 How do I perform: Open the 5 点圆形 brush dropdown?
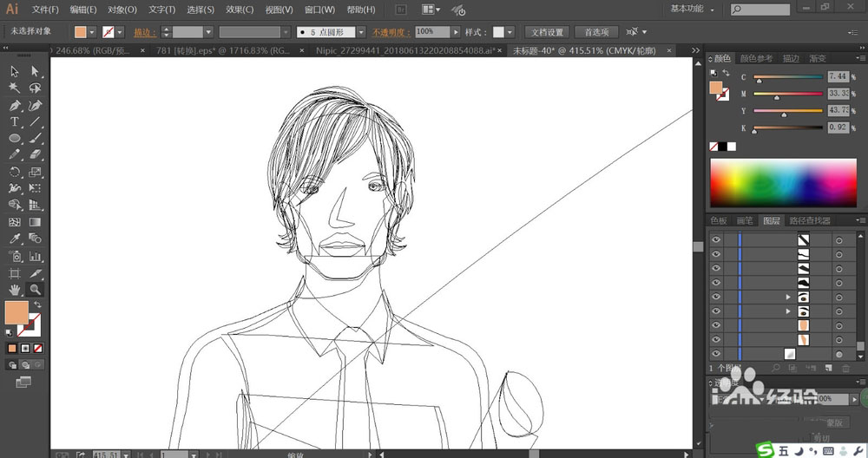pos(361,32)
